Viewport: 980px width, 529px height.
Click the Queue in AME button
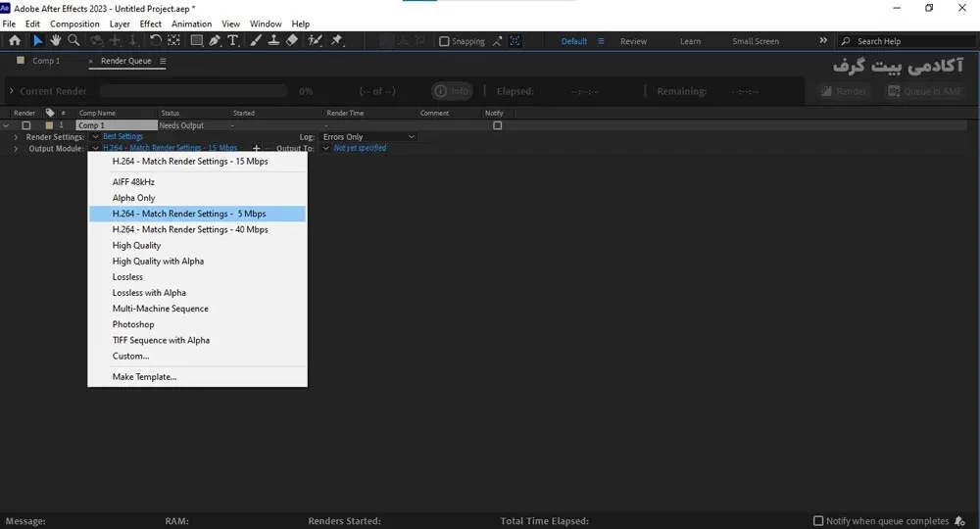[x=925, y=91]
